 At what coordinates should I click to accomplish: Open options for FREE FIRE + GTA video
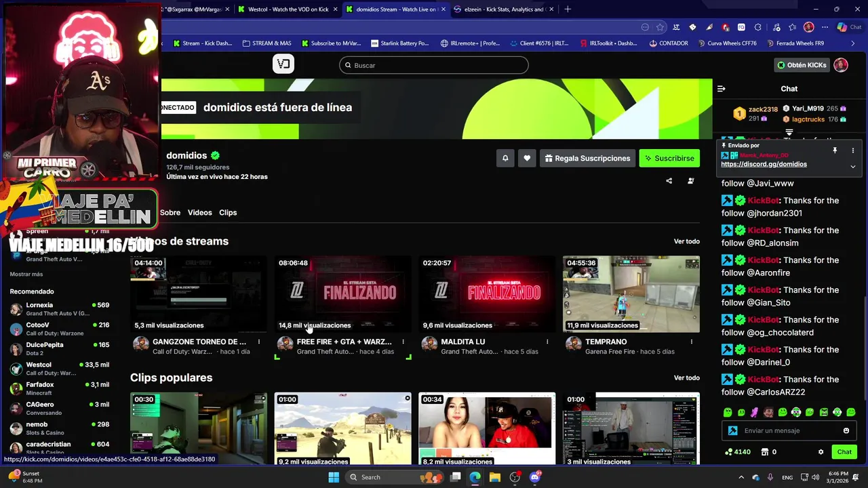pos(403,342)
